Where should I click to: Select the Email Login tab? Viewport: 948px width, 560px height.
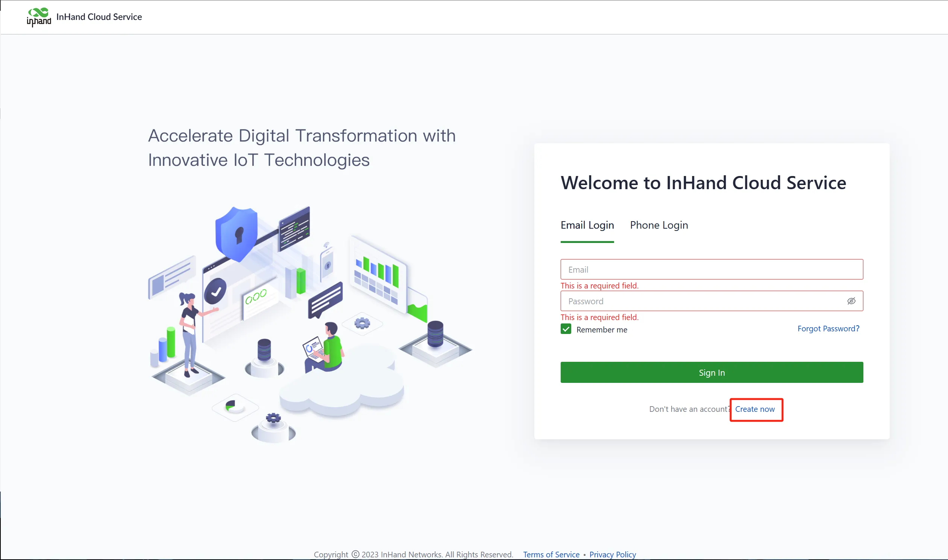pyautogui.click(x=587, y=225)
